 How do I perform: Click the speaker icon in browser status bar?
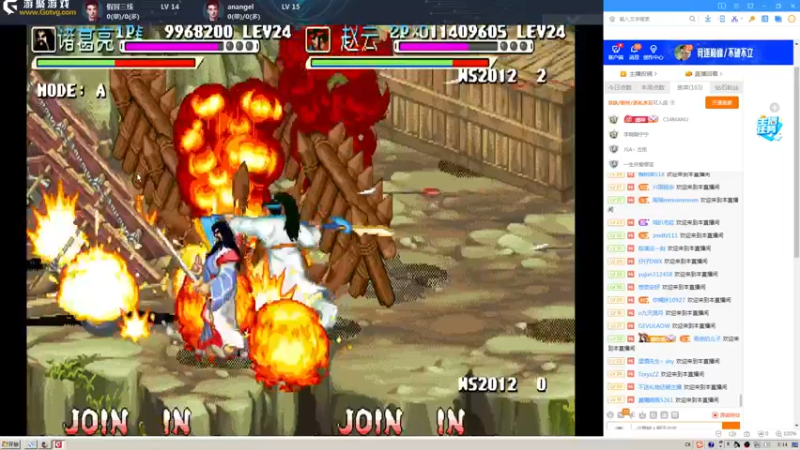(x=733, y=434)
